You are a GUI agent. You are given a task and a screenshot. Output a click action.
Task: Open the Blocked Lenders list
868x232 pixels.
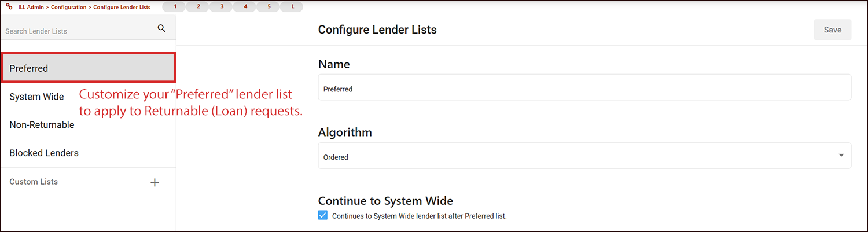tap(44, 153)
